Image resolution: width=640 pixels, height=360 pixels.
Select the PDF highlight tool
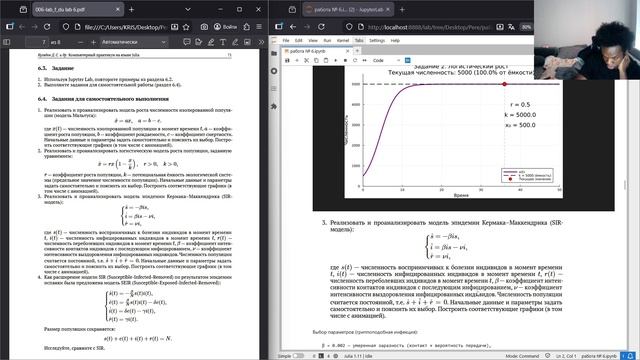tap(211, 42)
